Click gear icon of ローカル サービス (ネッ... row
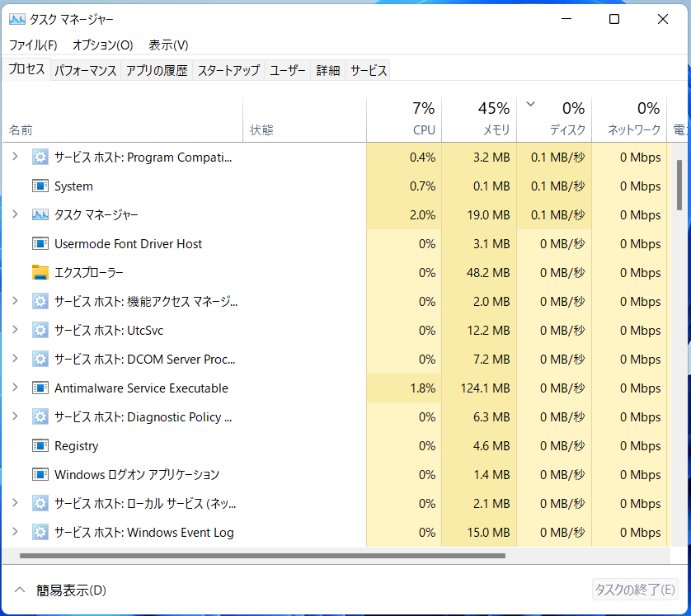691x616 pixels. [x=40, y=503]
